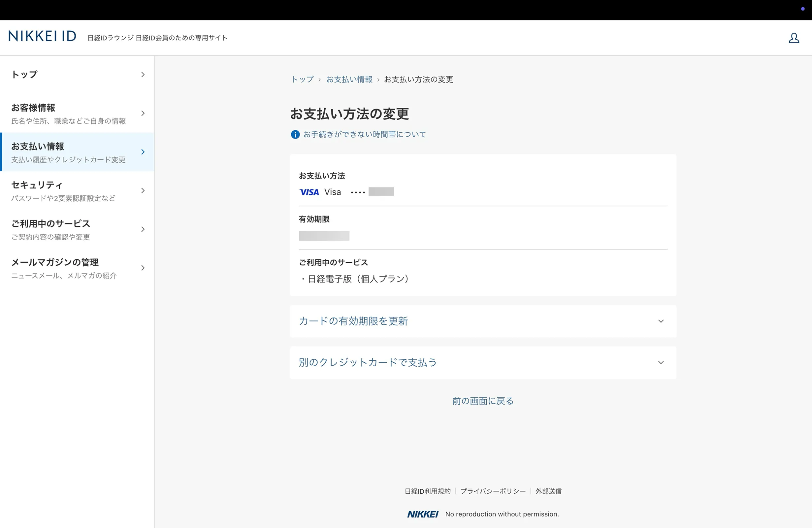812x528 pixels.
Task: Click chevron arrow next to お客様情報
Action: (x=143, y=113)
